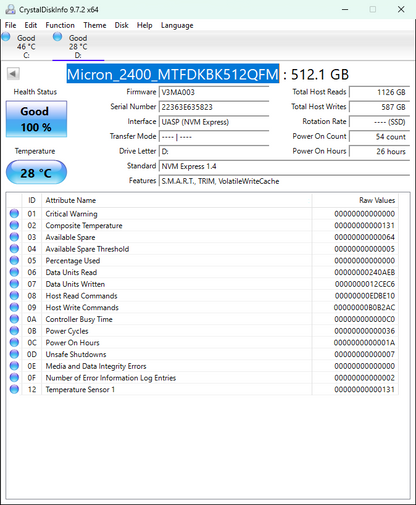Viewport: 416px width, 505px height.
Task: Click raw value 00000000EDBE10 for Host Read Commands
Action: (x=365, y=296)
